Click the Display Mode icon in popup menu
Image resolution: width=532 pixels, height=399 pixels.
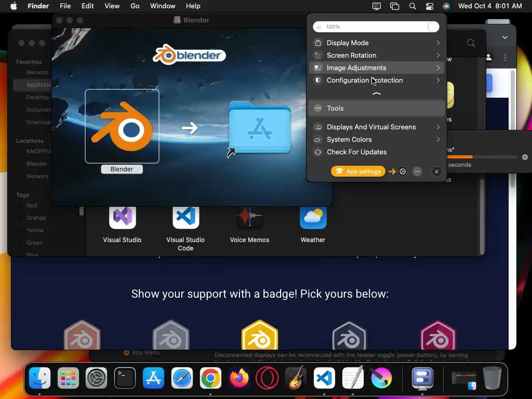pos(318,43)
